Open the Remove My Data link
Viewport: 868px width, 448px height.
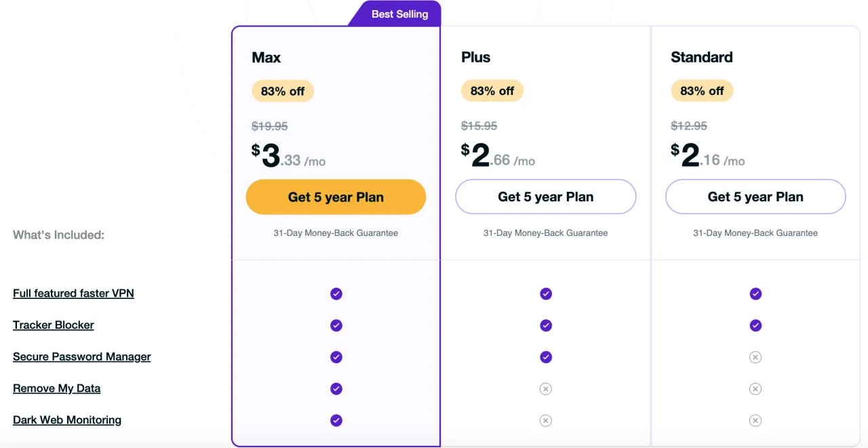(57, 389)
